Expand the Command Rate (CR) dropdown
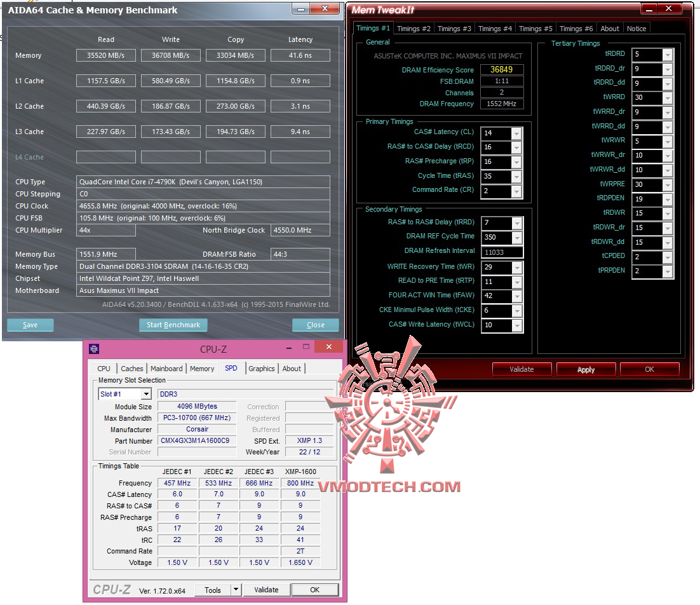This screenshot has width=700, height=605. (x=516, y=191)
